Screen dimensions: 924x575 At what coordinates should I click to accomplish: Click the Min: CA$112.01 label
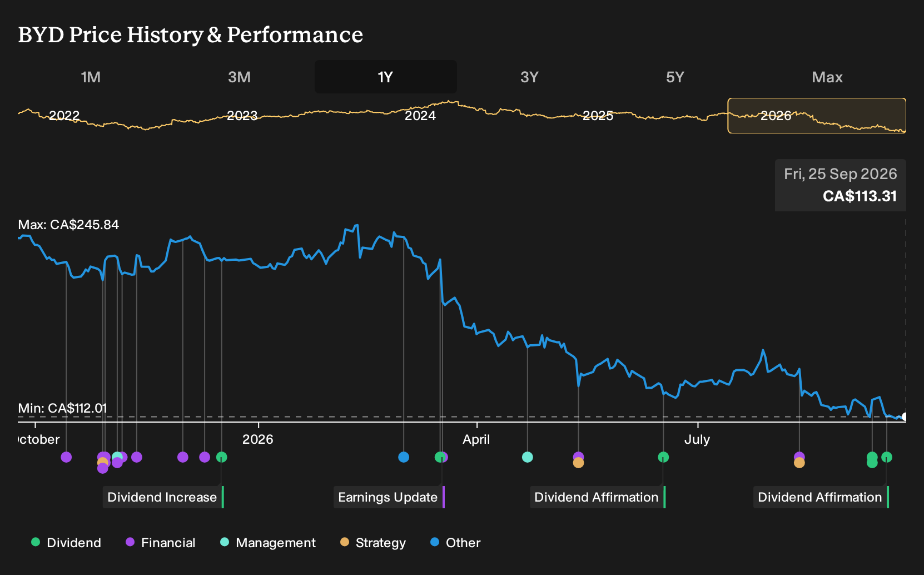[62, 408]
